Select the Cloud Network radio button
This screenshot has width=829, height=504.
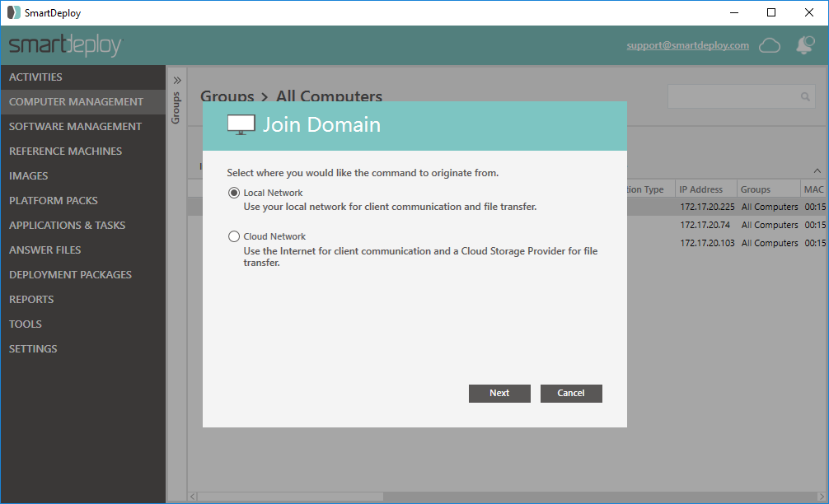click(234, 236)
